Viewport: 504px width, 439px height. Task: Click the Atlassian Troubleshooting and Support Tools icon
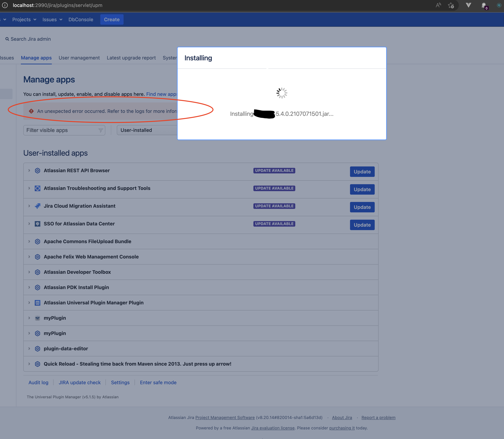37,188
